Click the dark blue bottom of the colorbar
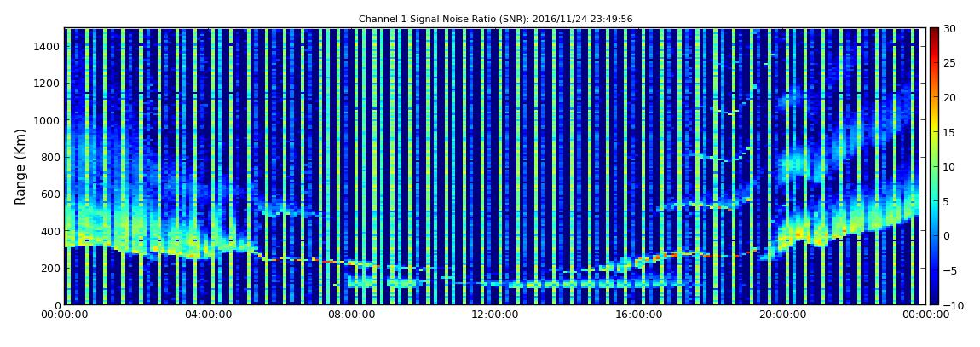Viewport: 980px width, 347px height. [x=934, y=299]
